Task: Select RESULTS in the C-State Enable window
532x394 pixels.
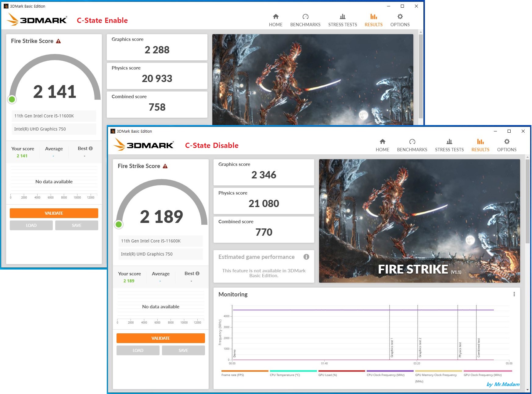Action: [373, 20]
